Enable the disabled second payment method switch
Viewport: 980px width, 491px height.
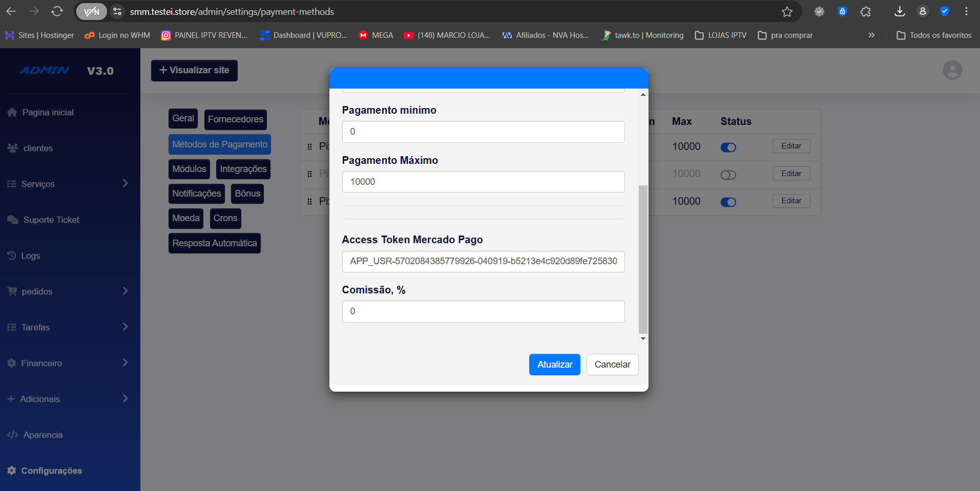728,175
